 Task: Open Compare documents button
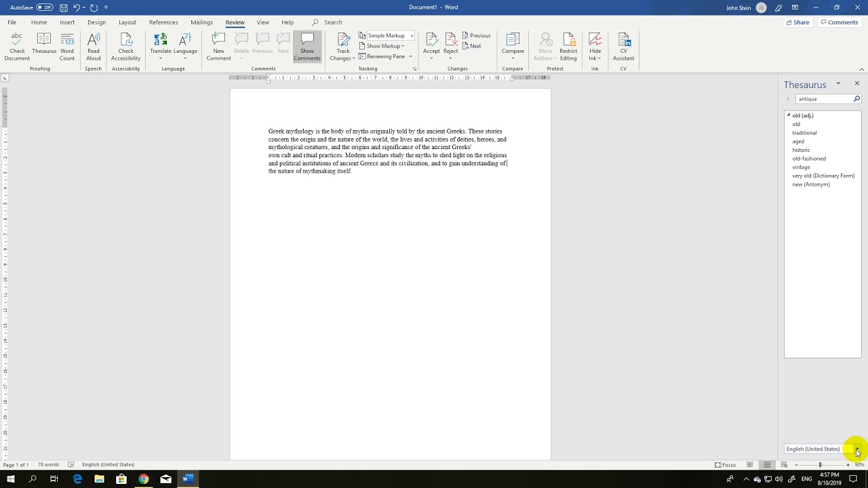click(513, 46)
